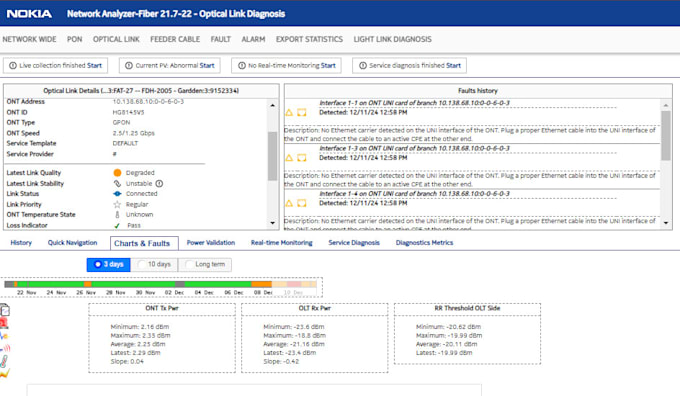
Task: Click the RR Threshold OLT Side panel header
Action: pyautogui.click(x=467, y=308)
